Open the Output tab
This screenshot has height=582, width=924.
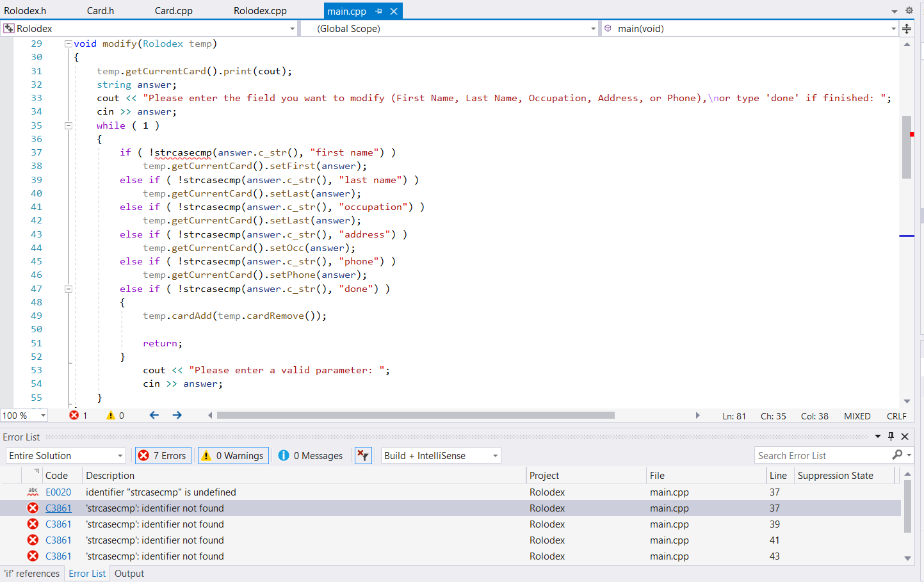tap(129, 574)
